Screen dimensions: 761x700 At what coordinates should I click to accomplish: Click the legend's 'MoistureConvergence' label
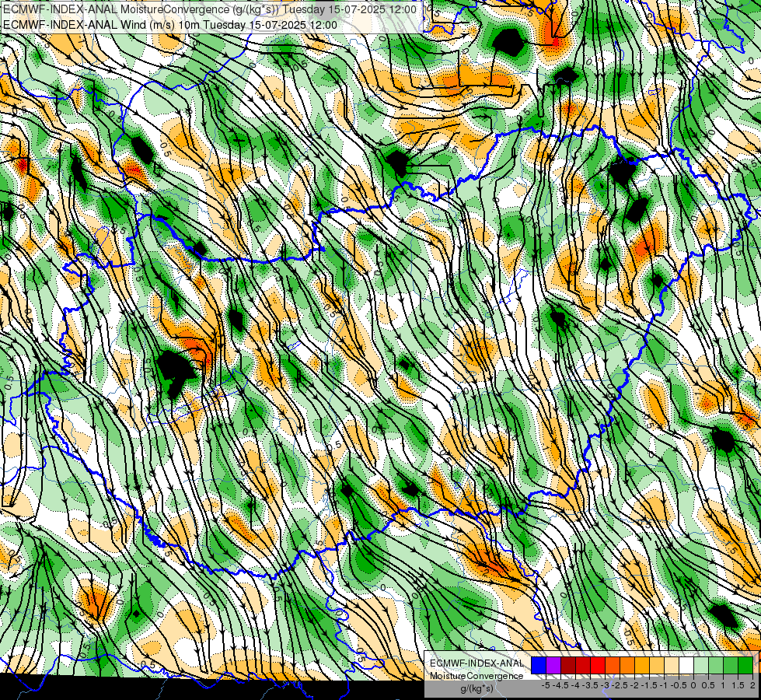pos(476,676)
